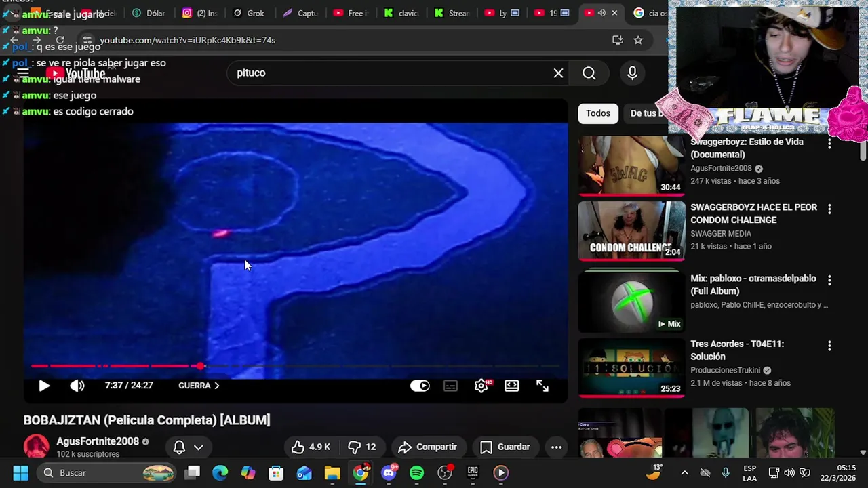
Task: Mute the video with the volume icon
Action: 77,386
